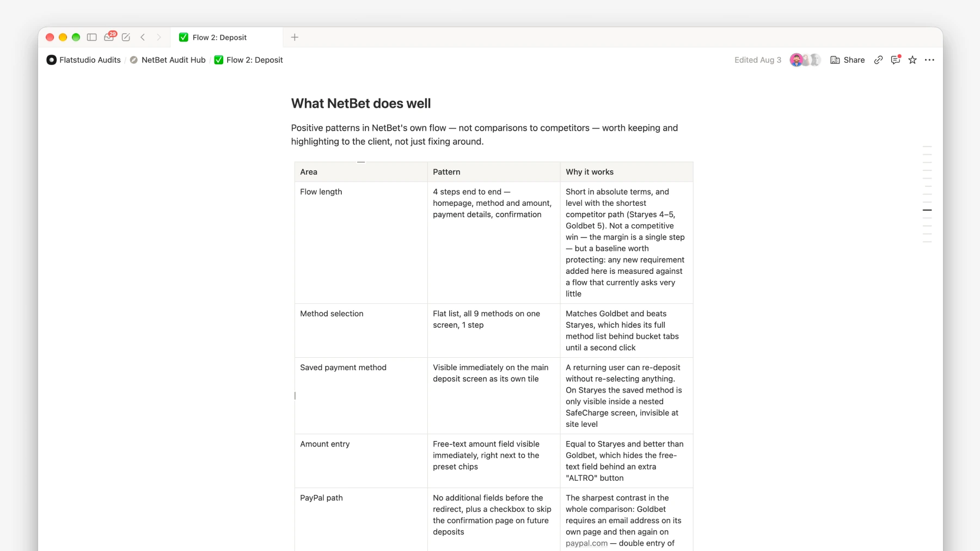Create a new page with compose icon
The height and width of the screenshot is (551, 980).
(x=126, y=37)
